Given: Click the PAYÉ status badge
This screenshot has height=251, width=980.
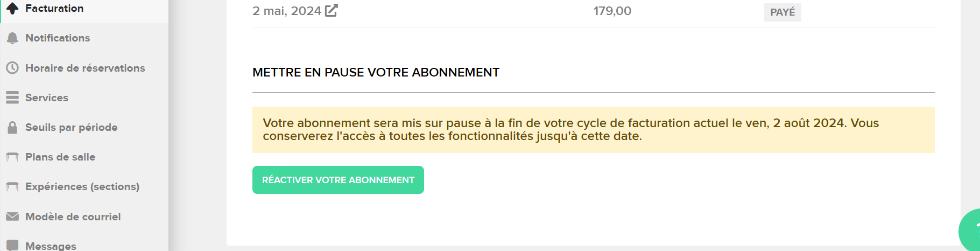Looking at the screenshot, I should [782, 12].
